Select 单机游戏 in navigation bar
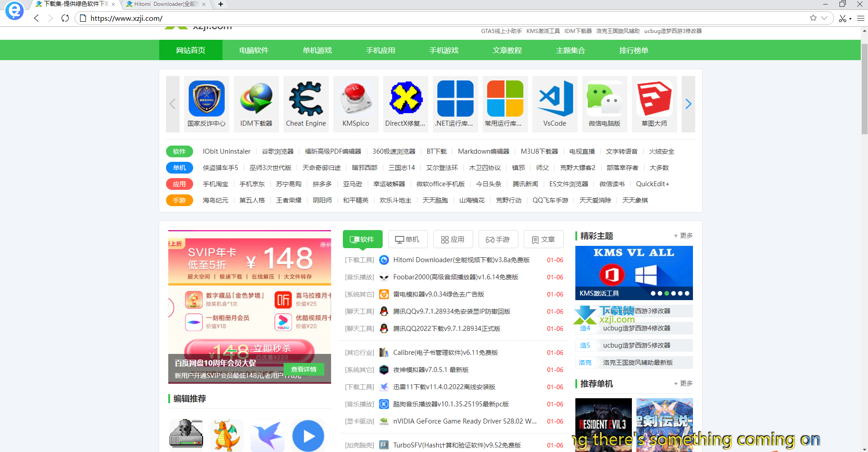 click(317, 50)
